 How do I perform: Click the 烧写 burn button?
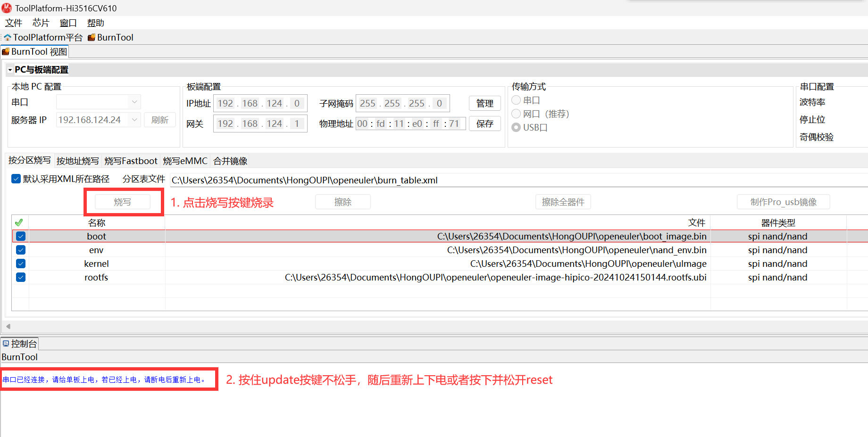[123, 202]
